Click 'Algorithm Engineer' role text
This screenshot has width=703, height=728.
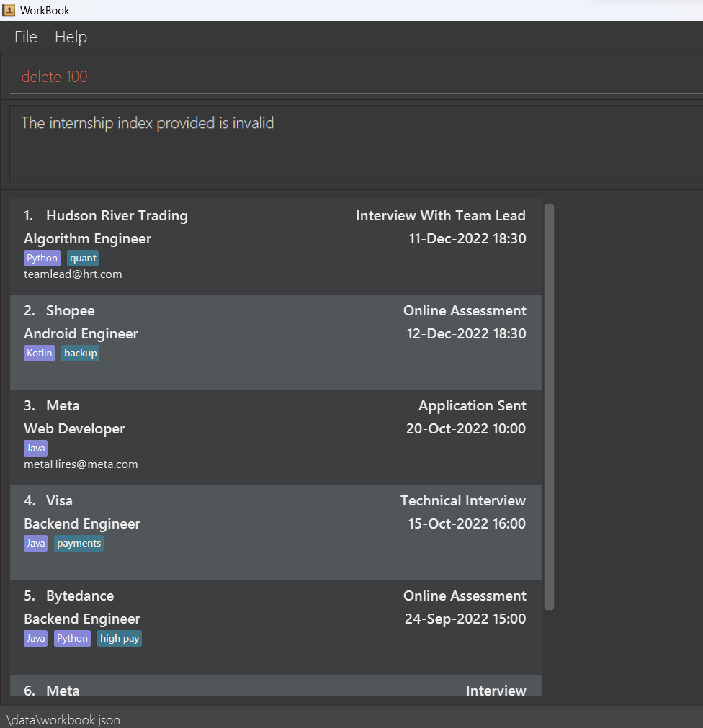pos(87,238)
